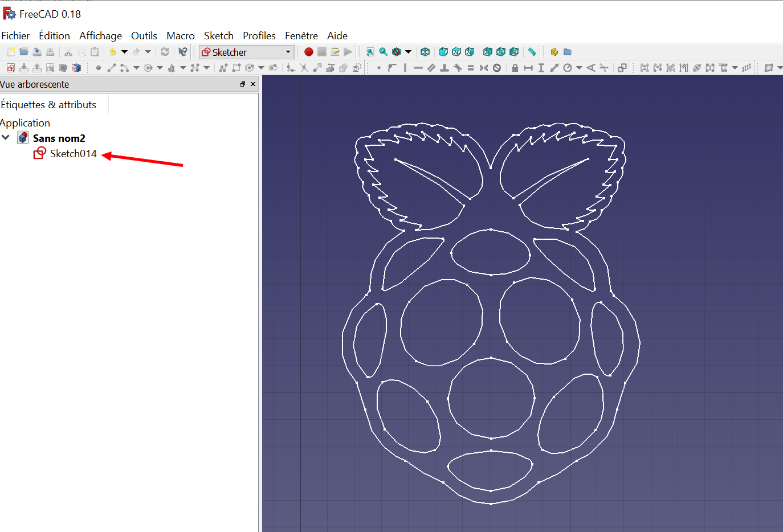Close the Vue arborescente panel
Viewport: 783px width, 532px height.
click(253, 84)
